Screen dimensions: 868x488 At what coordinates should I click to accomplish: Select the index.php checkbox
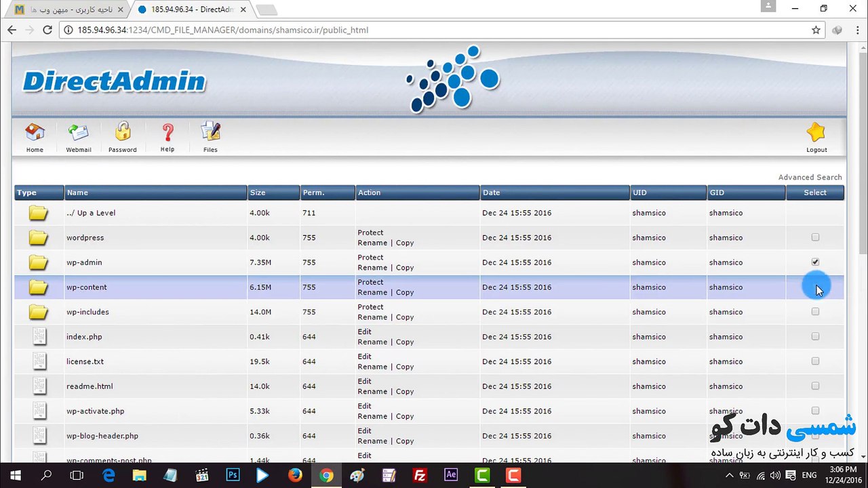815,337
